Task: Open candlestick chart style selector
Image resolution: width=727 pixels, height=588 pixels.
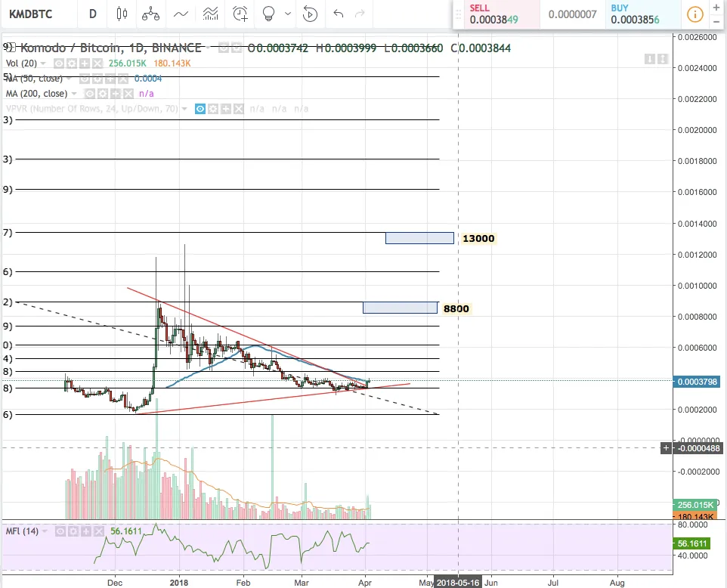Action: coord(122,14)
